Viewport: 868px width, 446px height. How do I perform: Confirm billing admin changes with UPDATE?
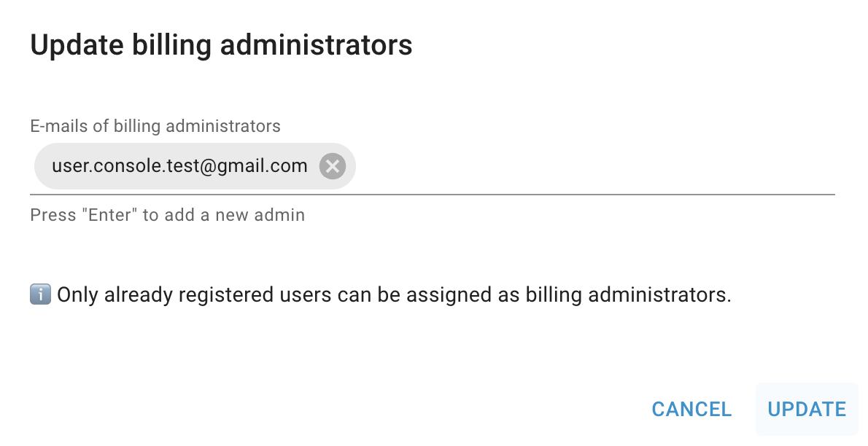807,409
